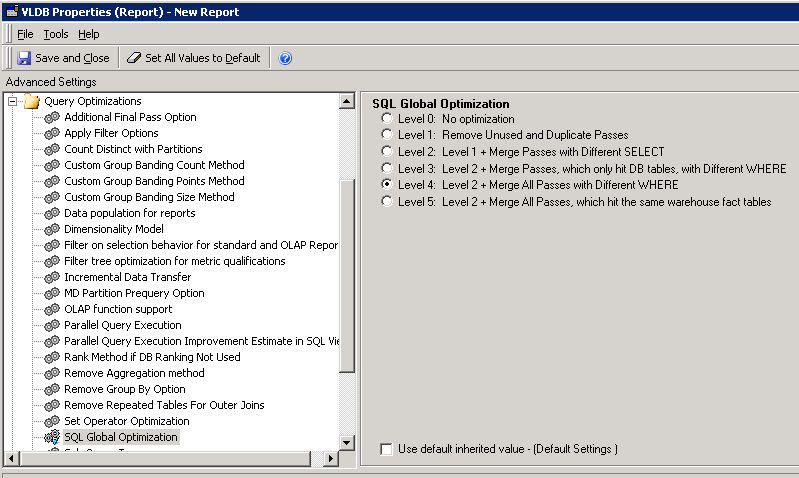Open the File menu
Viewport: 799px width, 478px height.
pyautogui.click(x=25, y=34)
